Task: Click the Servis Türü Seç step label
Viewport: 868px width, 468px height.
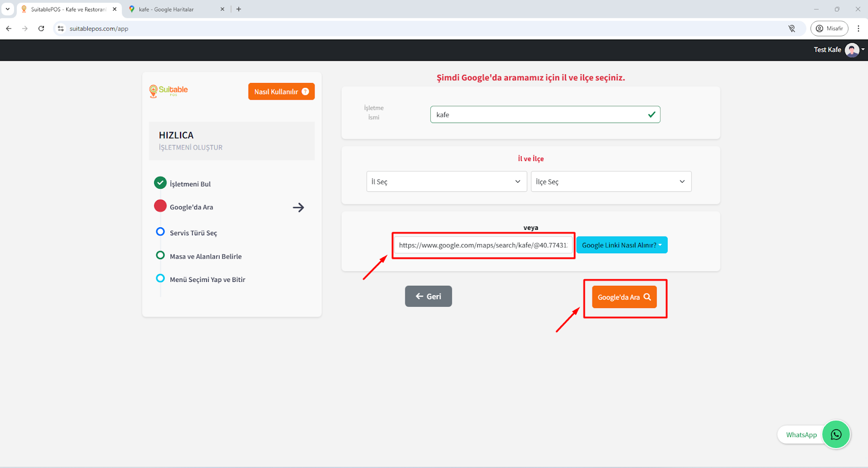Action: (193, 233)
